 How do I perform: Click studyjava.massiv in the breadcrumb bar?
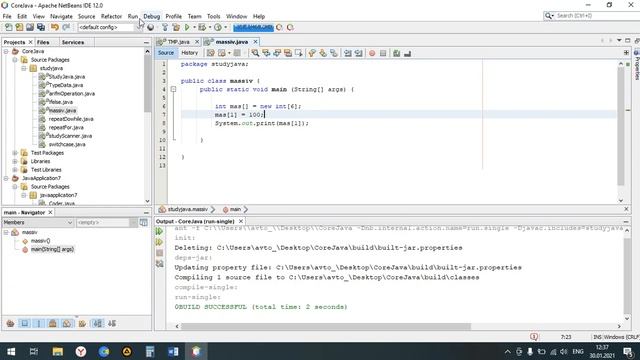188,209
